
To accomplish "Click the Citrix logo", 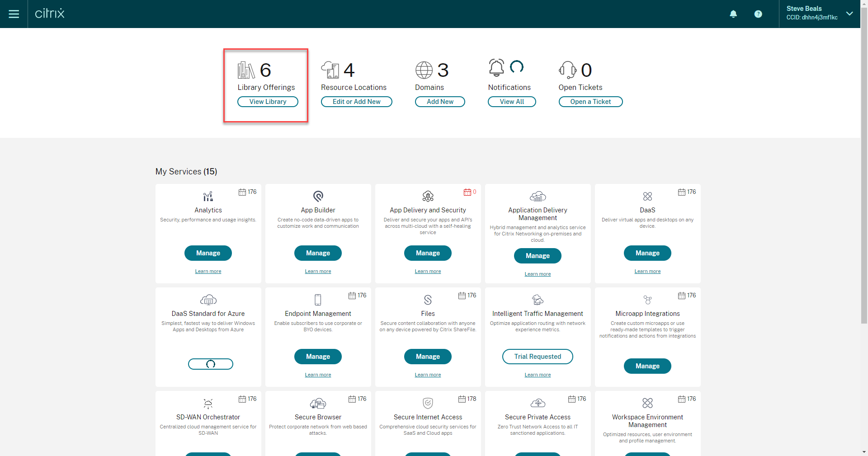I will pos(50,14).
